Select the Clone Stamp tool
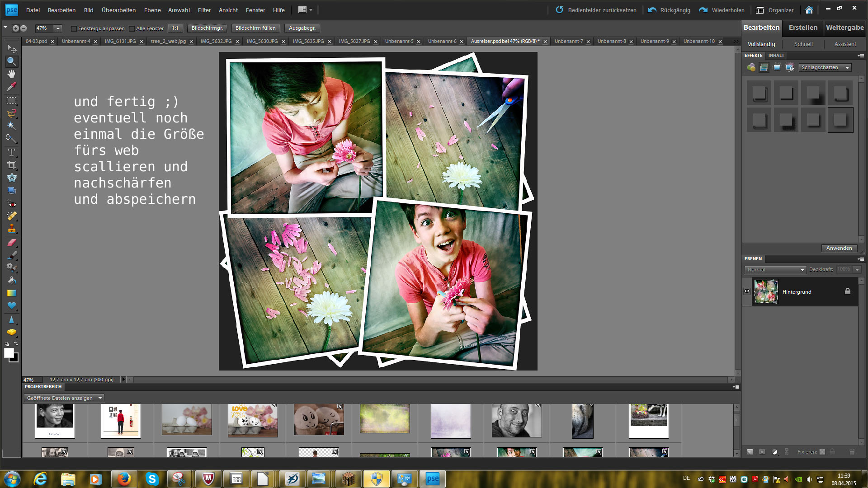The height and width of the screenshot is (488, 868). tap(12, 229)
